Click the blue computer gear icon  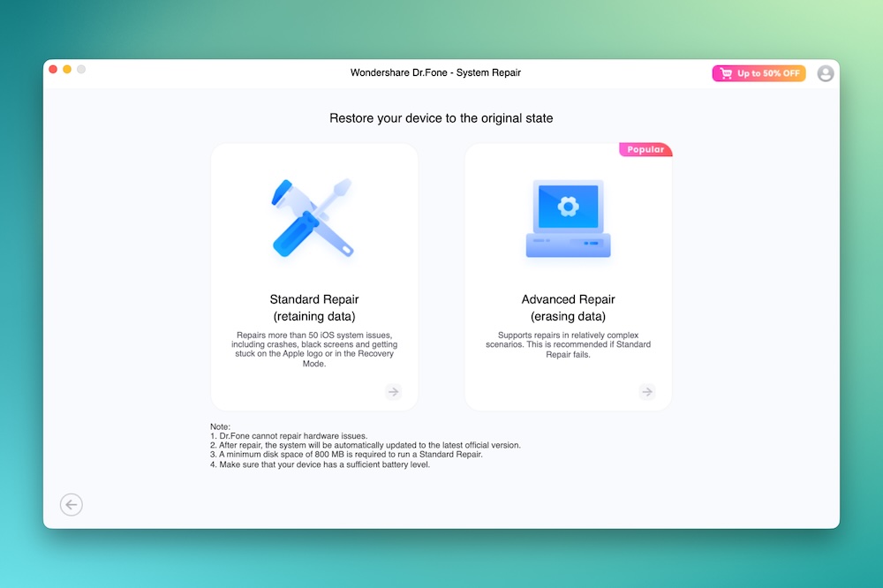(x=568, y=218)
